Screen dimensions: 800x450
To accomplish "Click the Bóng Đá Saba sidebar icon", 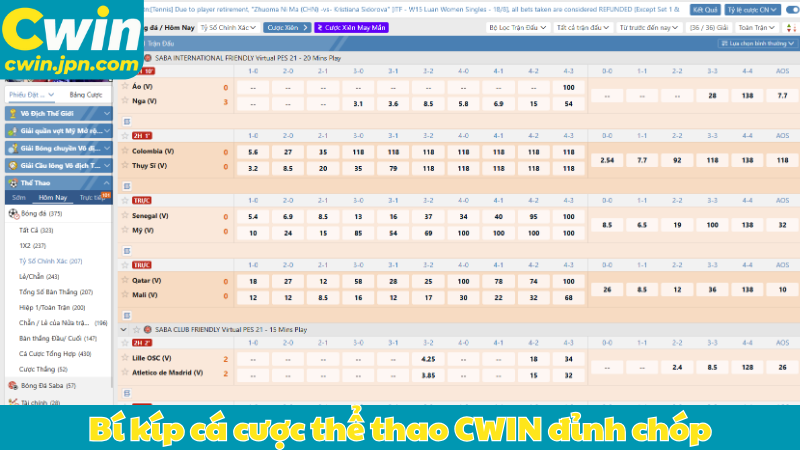I will [14, 384].
